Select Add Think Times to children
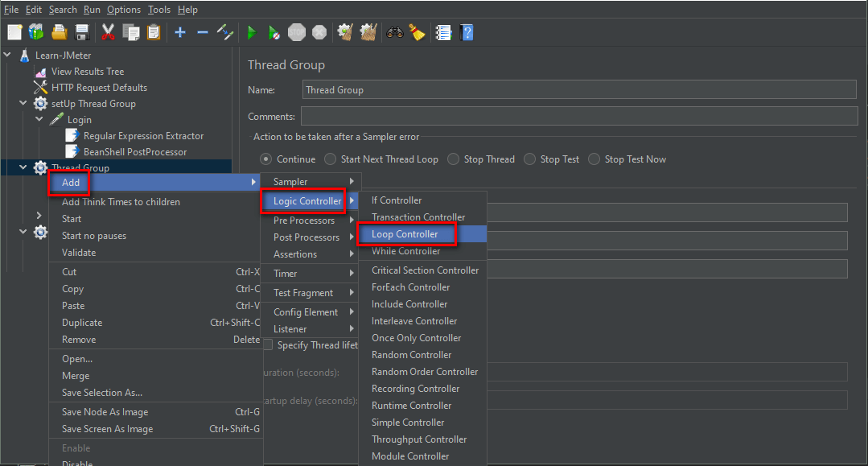 pyautogui.click(x=155, y=202)
